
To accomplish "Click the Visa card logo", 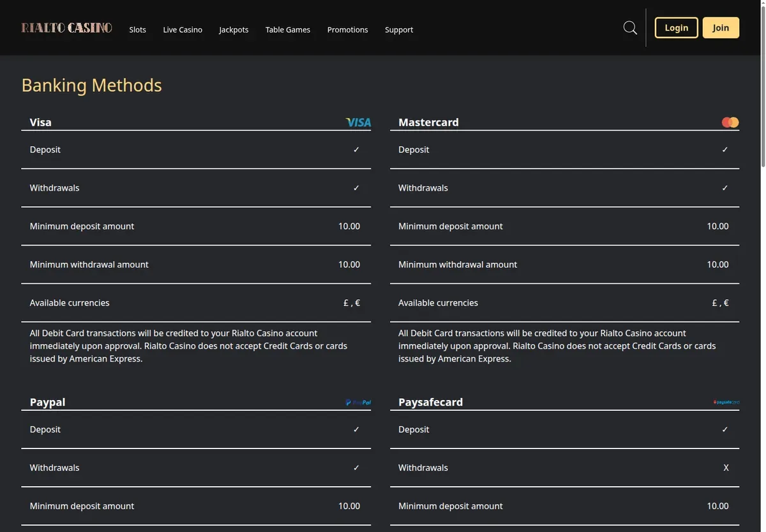I will pos(358,122).
